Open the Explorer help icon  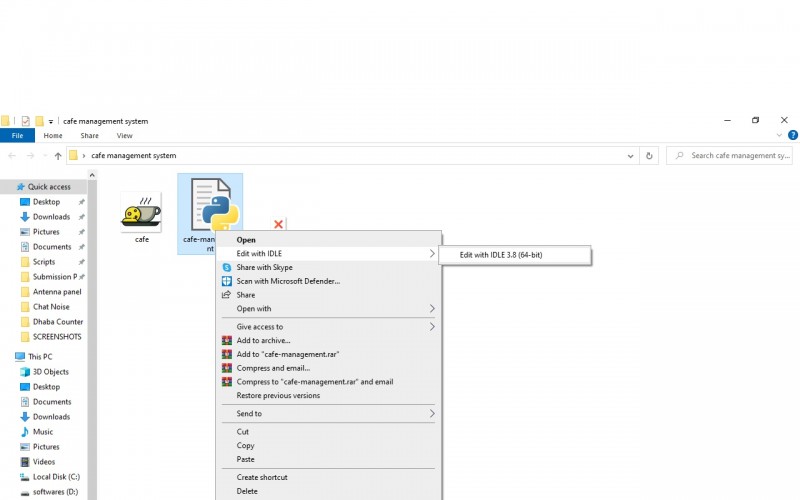point(793,135)
